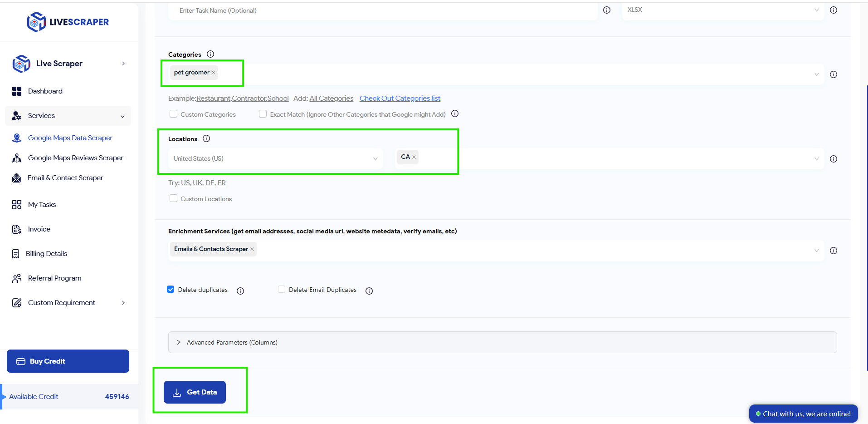
Task: Open the Chat with us widget
Action: pyautogui.click(x=803, y=414)
